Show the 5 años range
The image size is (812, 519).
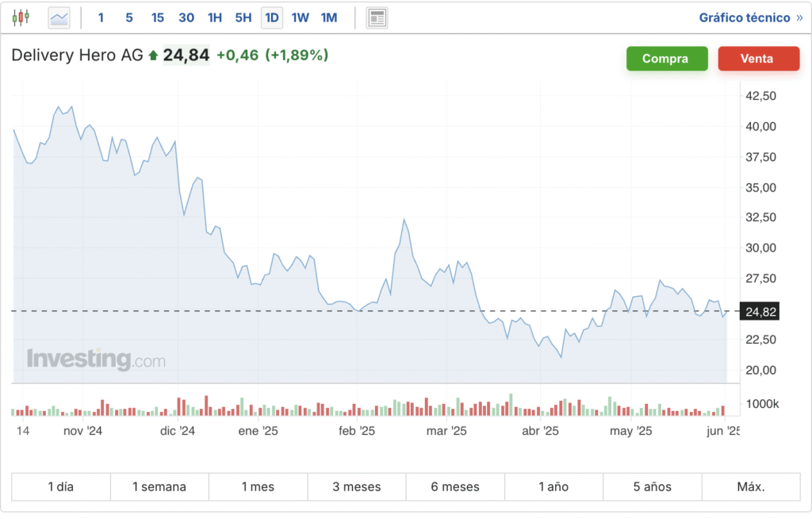point(653,486)
